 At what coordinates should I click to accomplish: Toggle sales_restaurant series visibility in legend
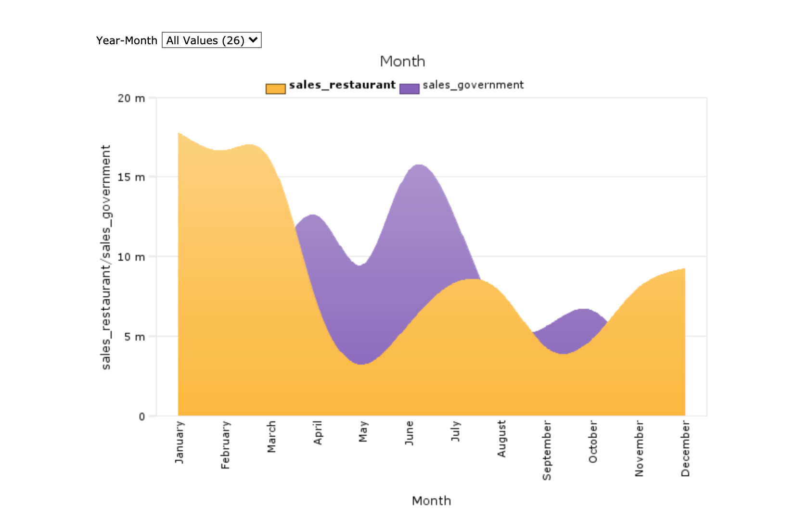point(343,85)
